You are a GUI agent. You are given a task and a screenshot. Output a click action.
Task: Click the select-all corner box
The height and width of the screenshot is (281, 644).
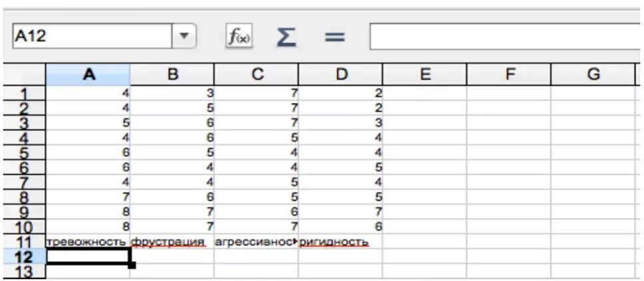pyautogui.click(x=24, y=74)
